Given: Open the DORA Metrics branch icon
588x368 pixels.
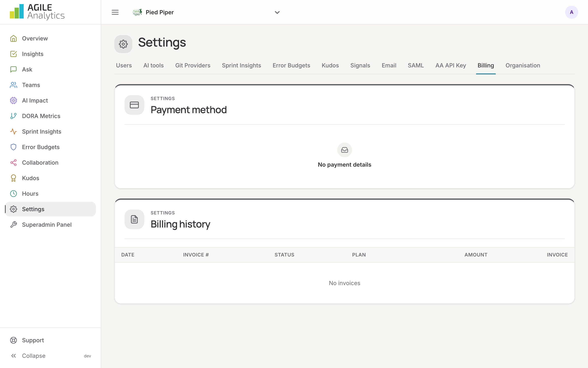Looking at the screenshot, I should coord(13,116).
